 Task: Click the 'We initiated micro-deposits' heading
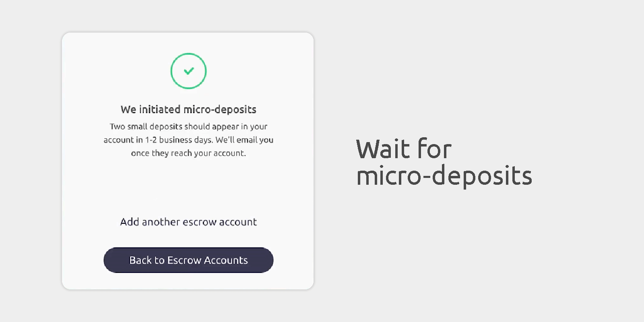188,109
